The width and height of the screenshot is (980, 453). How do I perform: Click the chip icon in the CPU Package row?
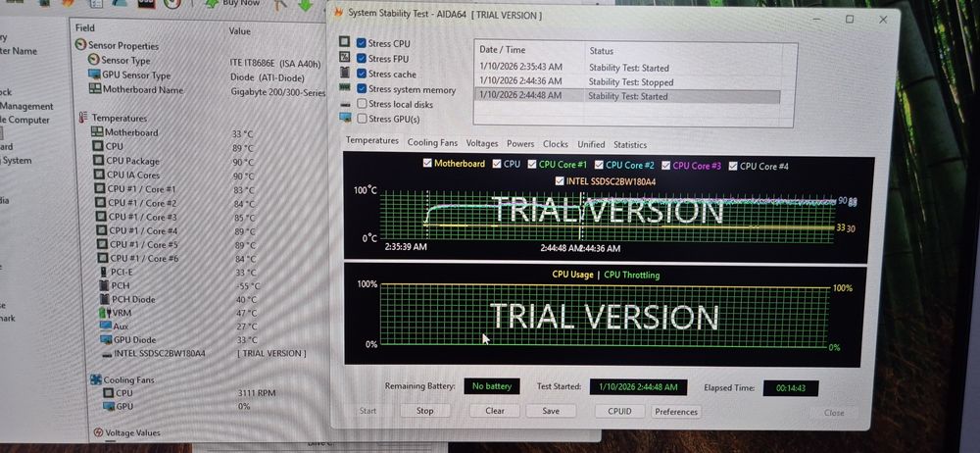(x=98, y=160)
